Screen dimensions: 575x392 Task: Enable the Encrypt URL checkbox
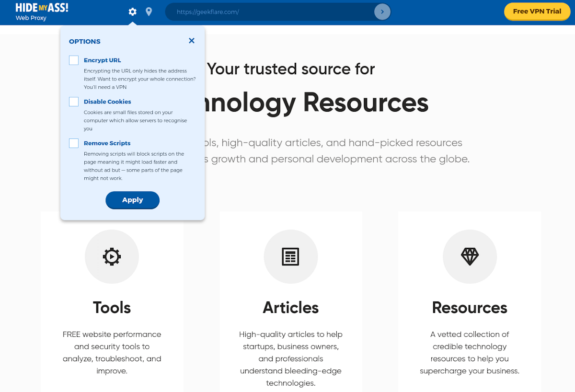pyautogui.click(x=74, y=60)
